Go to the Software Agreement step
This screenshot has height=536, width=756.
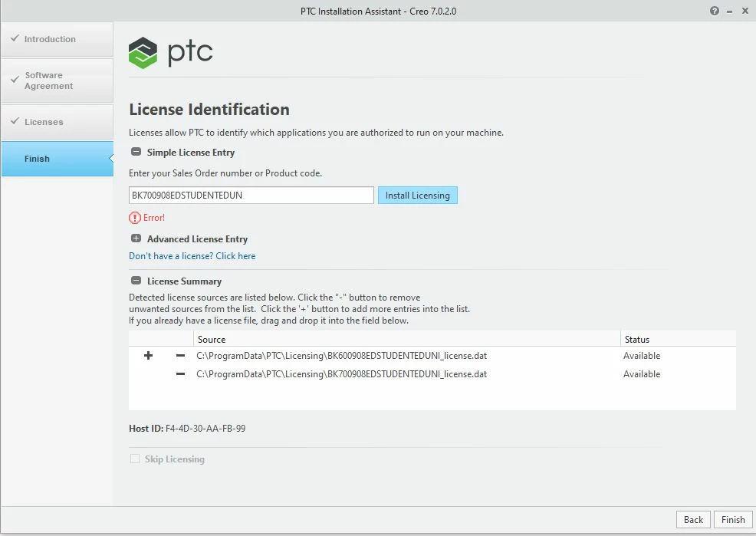coord(57,81)
